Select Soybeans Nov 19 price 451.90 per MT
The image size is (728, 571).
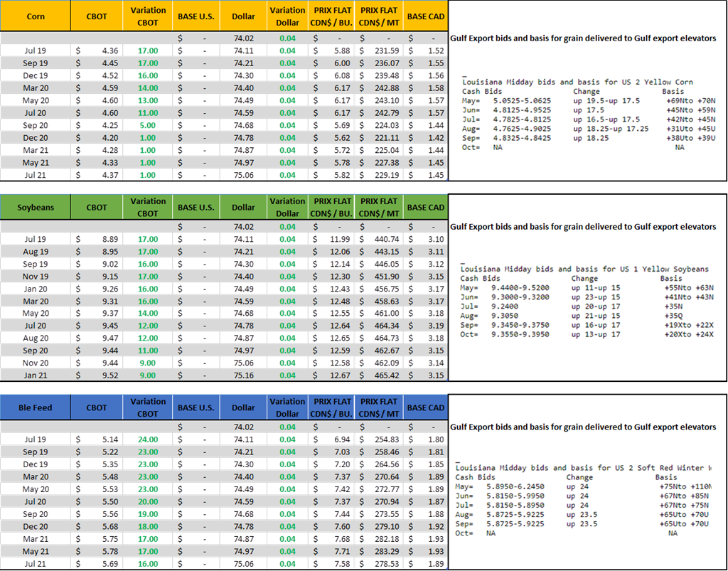pyautogui.click(x=380, y=276)
